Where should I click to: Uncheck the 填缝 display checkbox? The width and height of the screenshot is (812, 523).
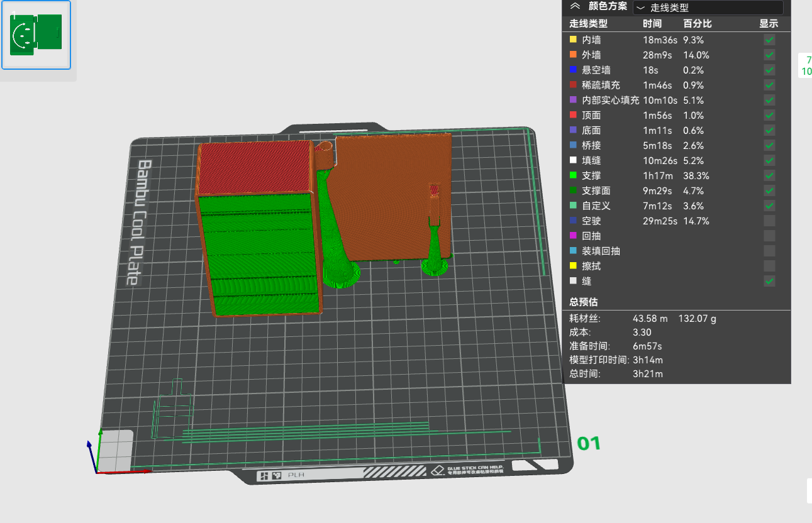pyautogui.click(x=769, y=160)
